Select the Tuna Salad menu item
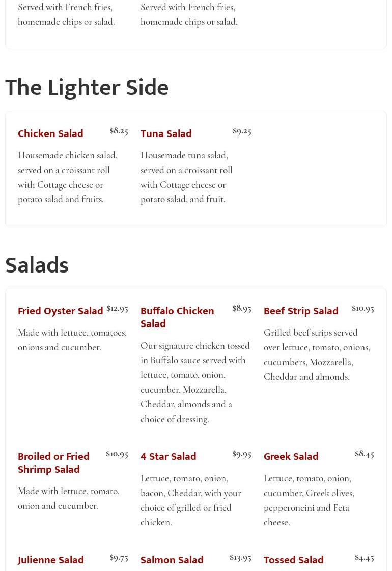 pyautogui.click(x=166, y=133)
